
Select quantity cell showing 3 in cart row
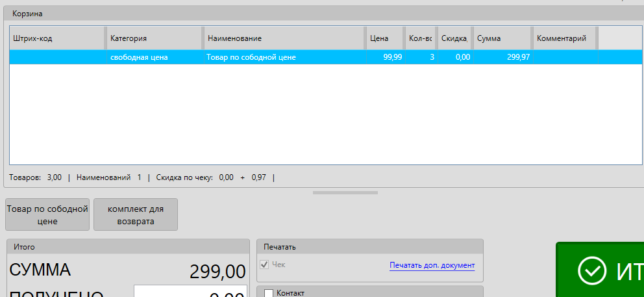click(x=421, y=57)
